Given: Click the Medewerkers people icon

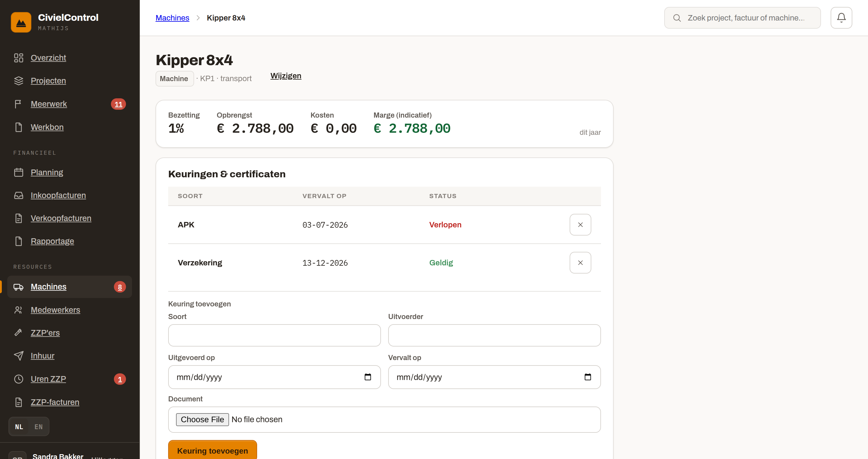Looking at the screenshot, I should point(18,310).
